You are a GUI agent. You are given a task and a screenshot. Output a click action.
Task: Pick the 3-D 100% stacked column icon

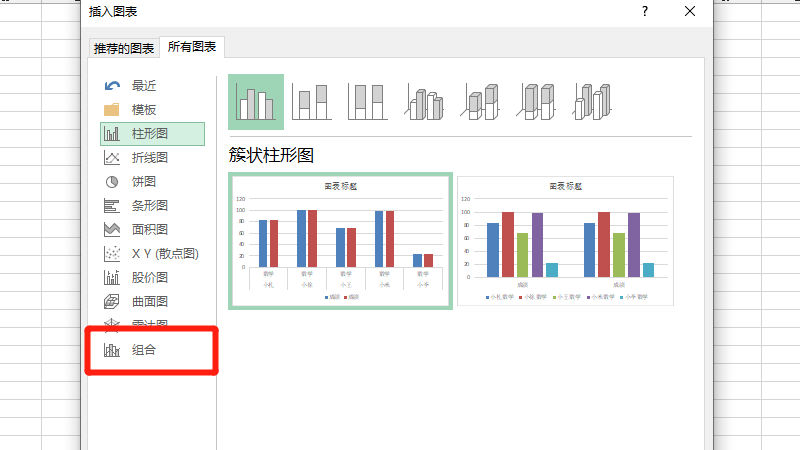(537, 102)
